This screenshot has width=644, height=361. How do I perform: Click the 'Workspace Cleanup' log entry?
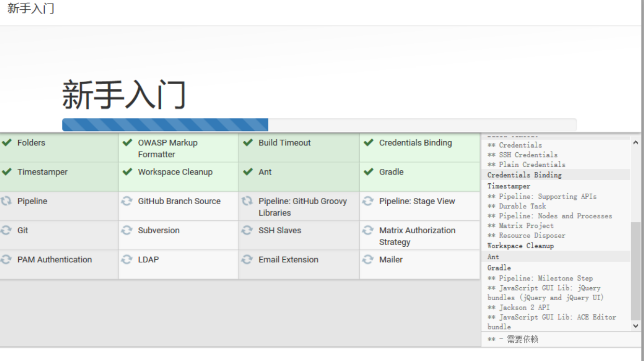click(520, 246)
